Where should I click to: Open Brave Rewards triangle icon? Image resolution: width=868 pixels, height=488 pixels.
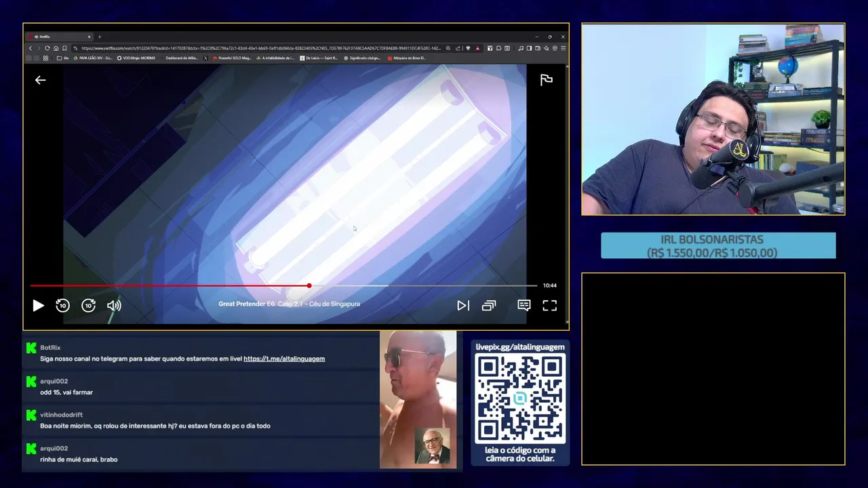point(477,48)
